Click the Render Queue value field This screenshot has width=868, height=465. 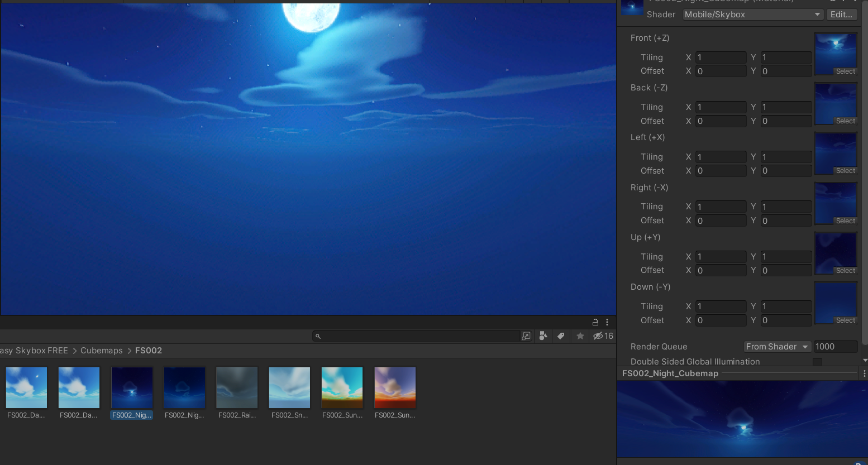click(834, 347)
